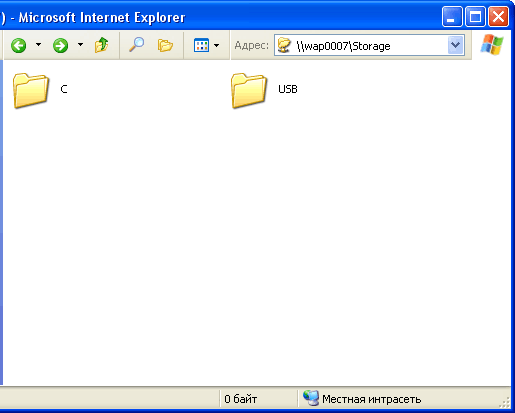Expand the Back history dropdown arrow
Viewport: 515px width, 413px height.
39,45
